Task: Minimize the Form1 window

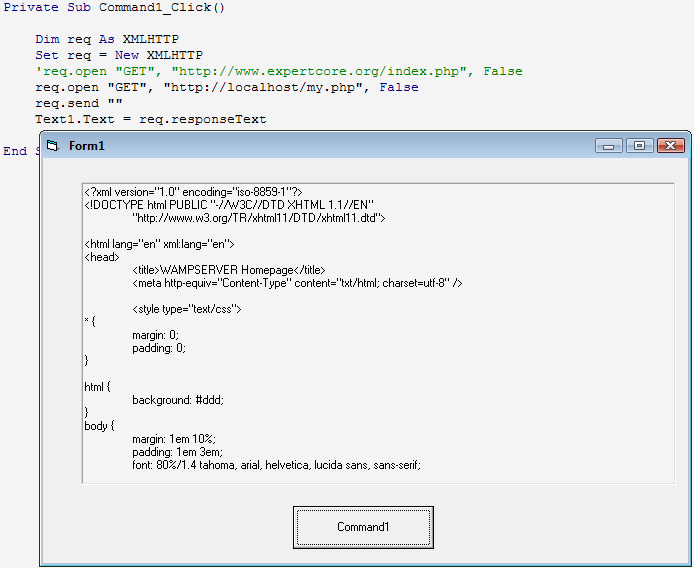Action: pyautogui.click(x=609, y=146)
